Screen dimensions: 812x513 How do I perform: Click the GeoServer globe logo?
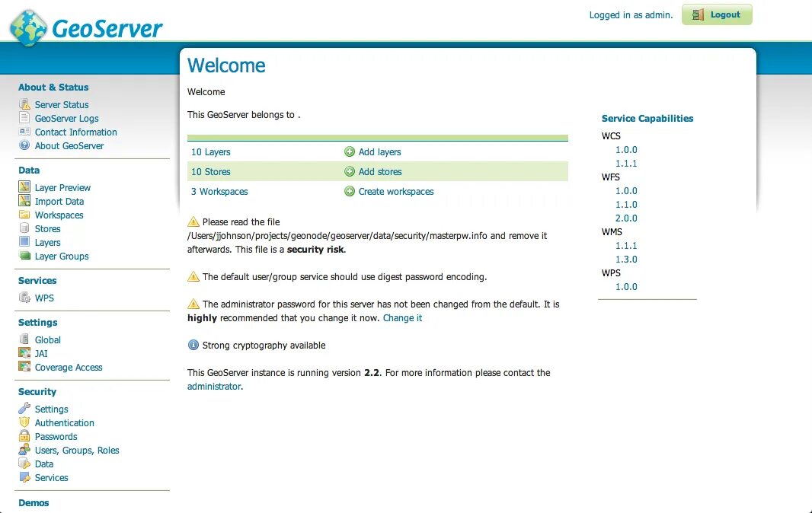click(x=28, y=28)
